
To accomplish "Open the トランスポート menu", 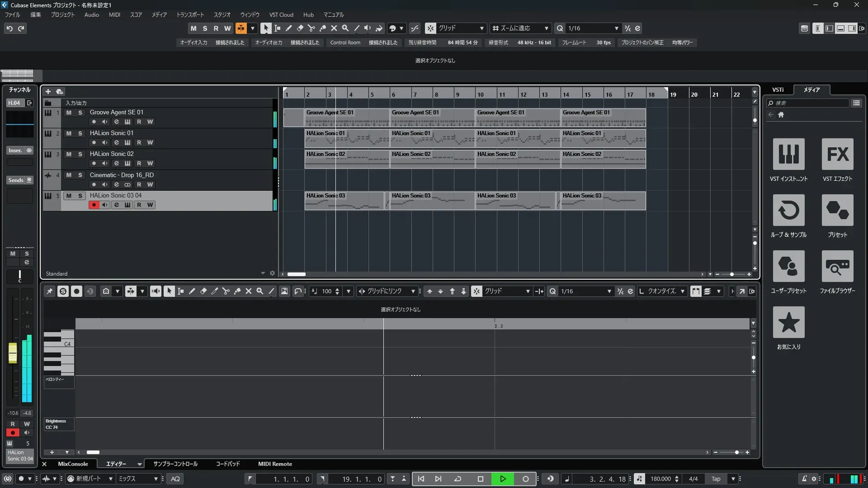I will click(x=190, y=15).
